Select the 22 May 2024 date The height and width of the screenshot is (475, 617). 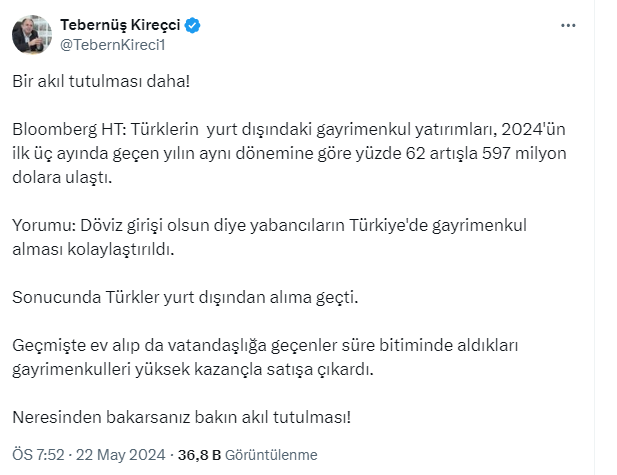point(119,451)
